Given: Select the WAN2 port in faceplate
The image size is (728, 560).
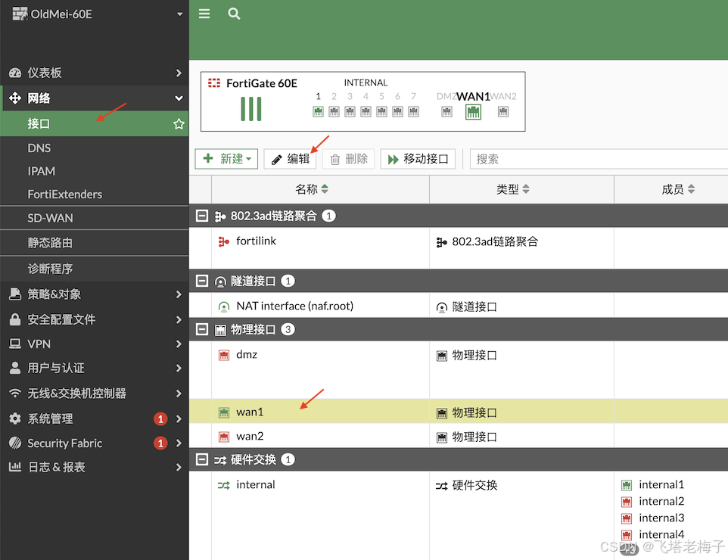Looking at the screenshot, I should click(502, 111).
